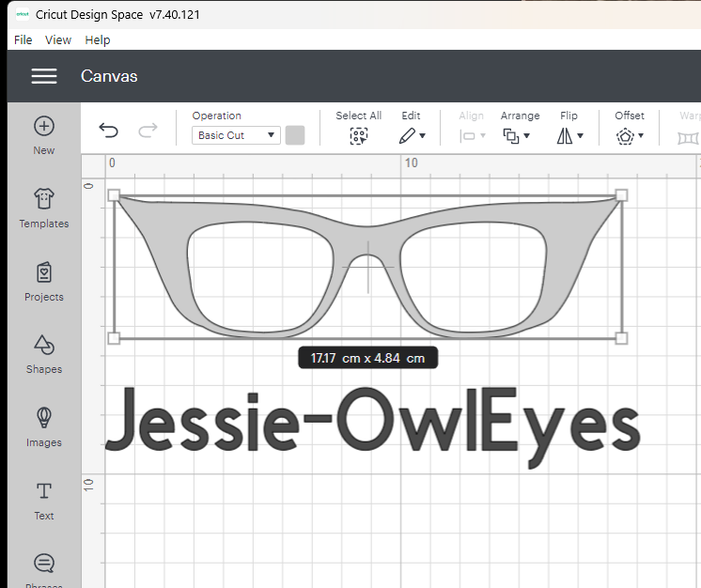Image resolution: width=701 pixels, height=588 pixels.
Task: Open the File menu
Action: [23, 39]
